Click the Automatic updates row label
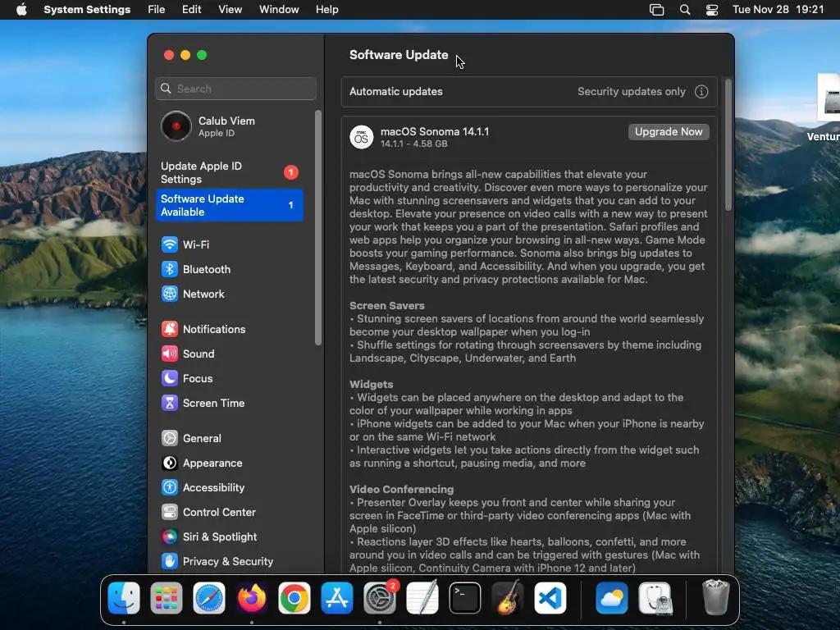The width and height of the screenshot is (840, 630). [x=396, y=92]
